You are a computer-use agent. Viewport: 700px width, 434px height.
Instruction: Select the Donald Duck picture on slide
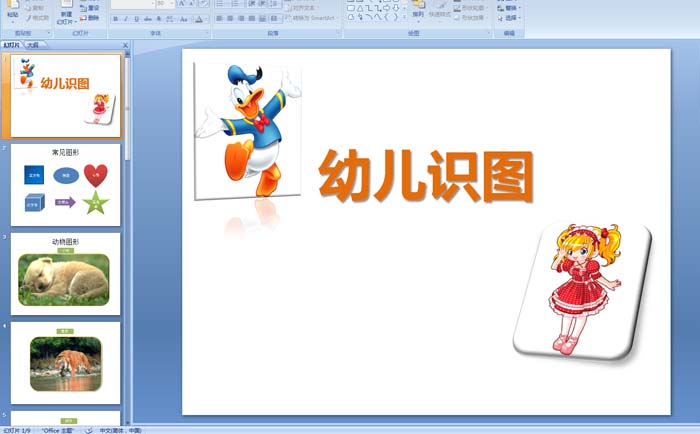click(x=248, y=131)
